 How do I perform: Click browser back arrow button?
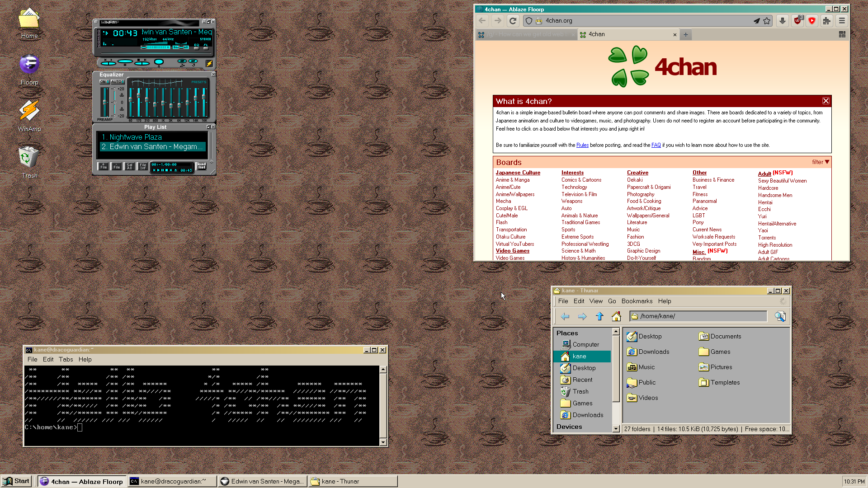[482, 21]
